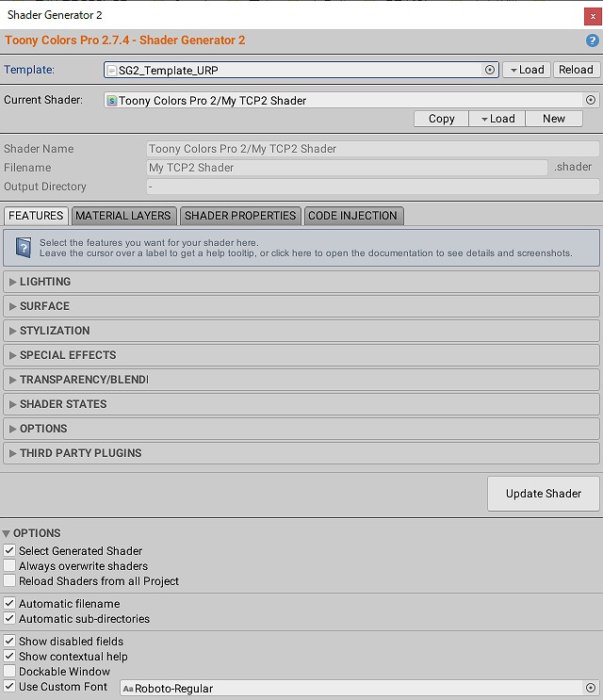Toggle Show disabled fields checkbox
Image resolution: width=603 pixels, height=700 pixels.
(x=9, y=641)
